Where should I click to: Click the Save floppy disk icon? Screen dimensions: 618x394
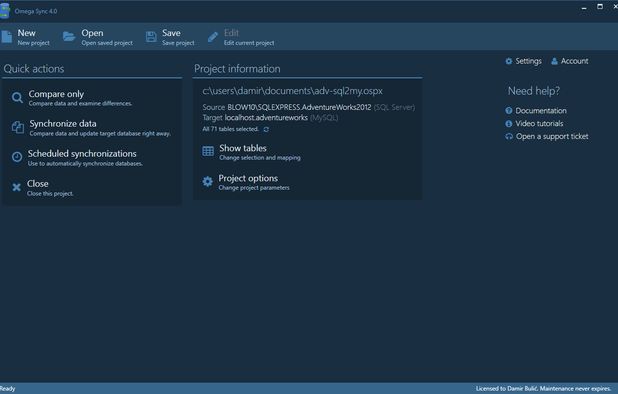pyautogui.click(x=151, y=37)
